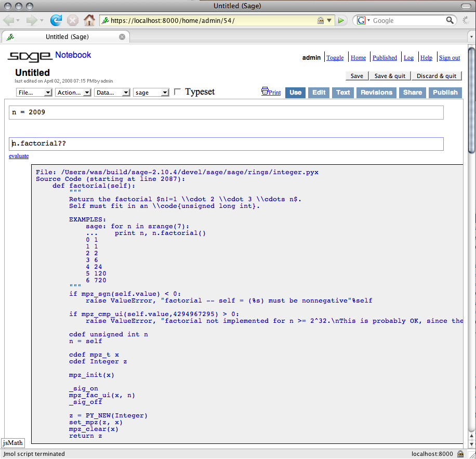Open the Publish tab
476x459 pixels.
click(x=445, y=93)
